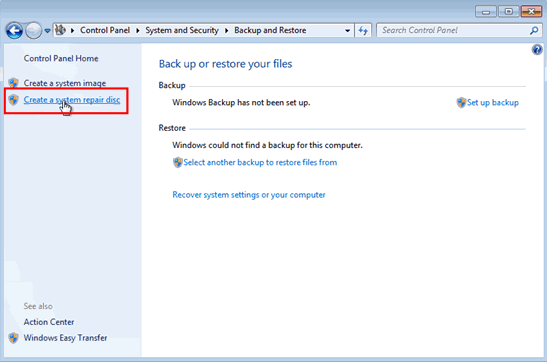Click the shield icon next to Set up backup

(x=461, y=103)
